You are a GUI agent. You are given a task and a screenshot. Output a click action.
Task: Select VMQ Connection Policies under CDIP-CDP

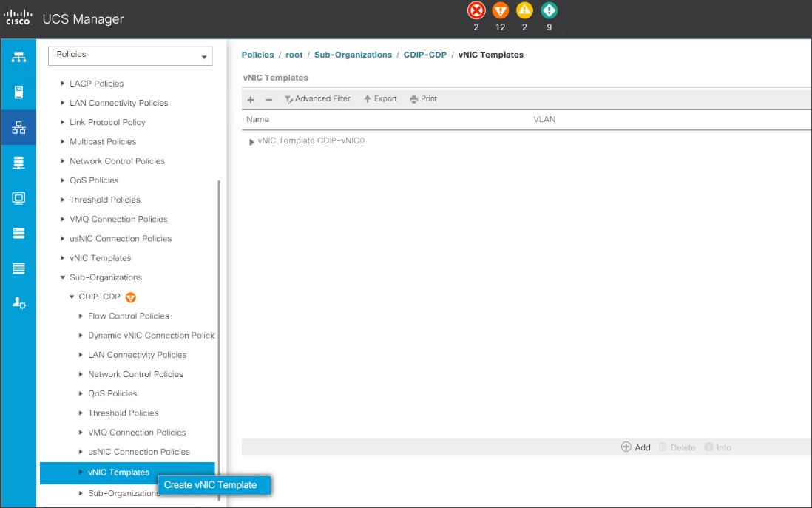(x=137, y=433)
